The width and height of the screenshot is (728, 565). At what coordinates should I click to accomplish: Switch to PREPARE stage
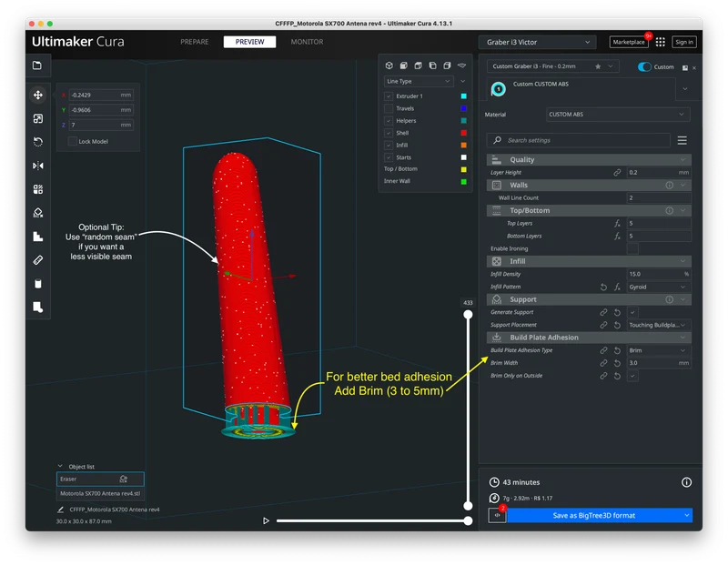195,42
